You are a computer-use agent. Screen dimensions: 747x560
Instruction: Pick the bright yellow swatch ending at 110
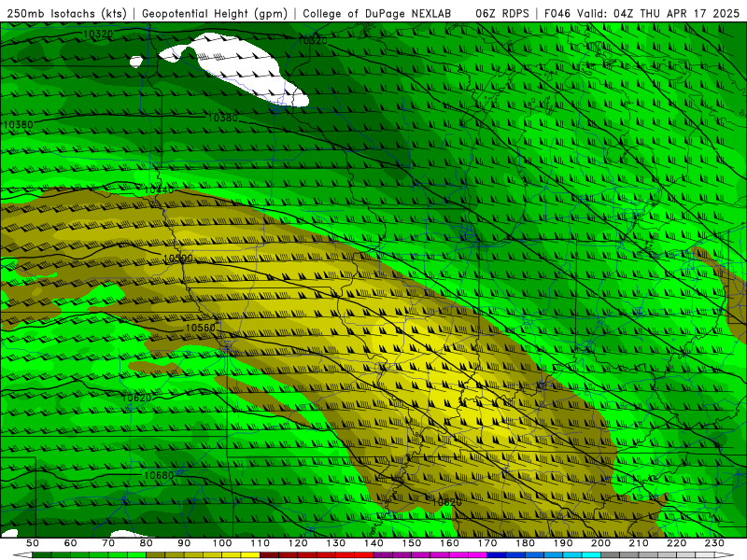[250, 555]
